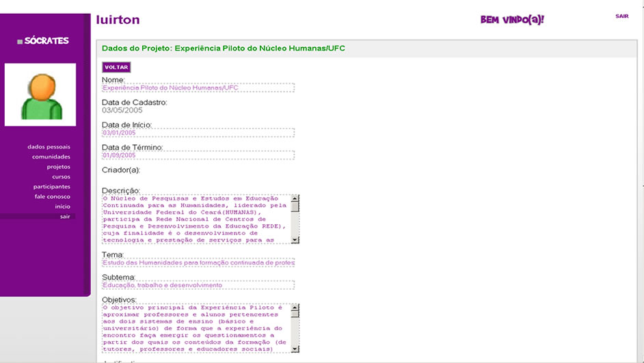Open participantes in sidebar menu
Viewport: 644px width, 363px height.
(52, 187)
